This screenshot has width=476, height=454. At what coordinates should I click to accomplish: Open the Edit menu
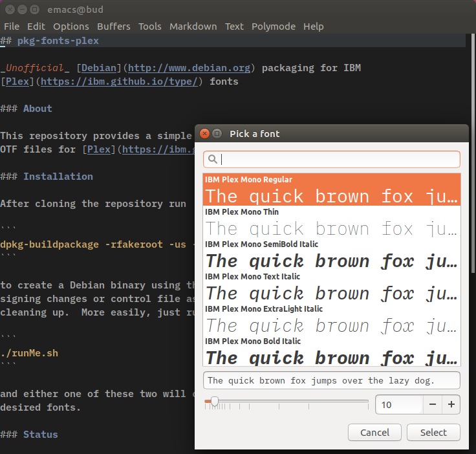36,27
